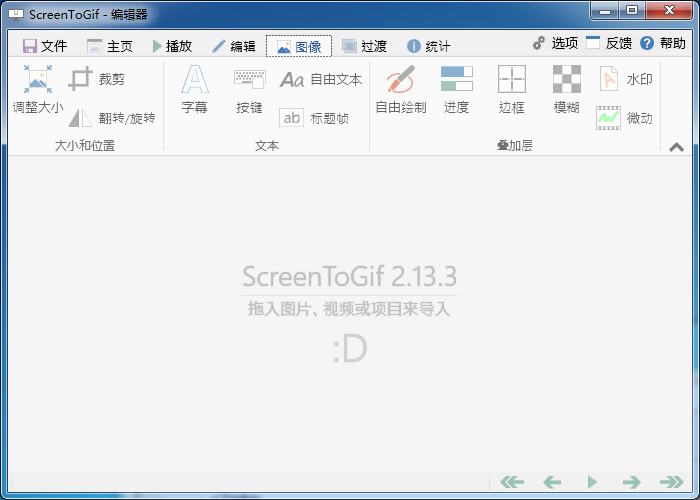Switch to the 主页 (Home) tab
This screenshot has height=500, width=700.
click(110, 46)
